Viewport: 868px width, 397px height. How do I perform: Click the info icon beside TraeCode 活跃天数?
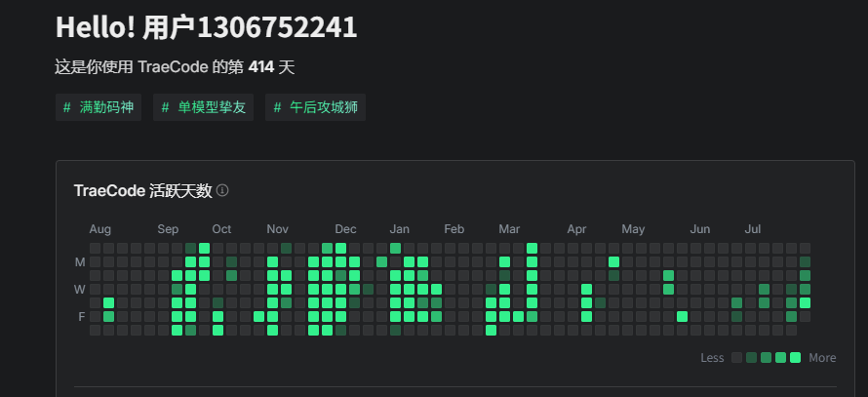222,190
